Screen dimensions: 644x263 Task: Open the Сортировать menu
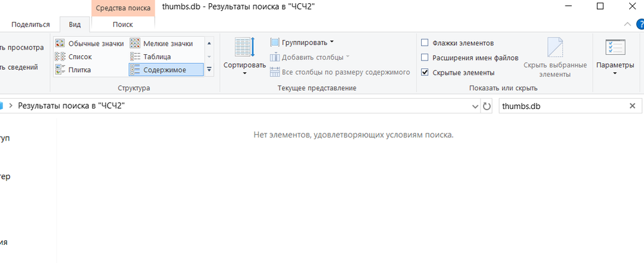(245, 57)
